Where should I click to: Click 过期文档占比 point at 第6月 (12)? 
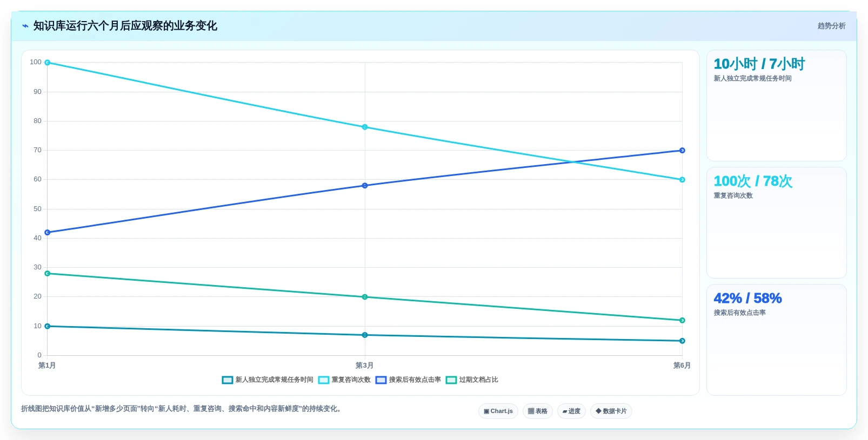pyautogui.click(x=682, y=321)
